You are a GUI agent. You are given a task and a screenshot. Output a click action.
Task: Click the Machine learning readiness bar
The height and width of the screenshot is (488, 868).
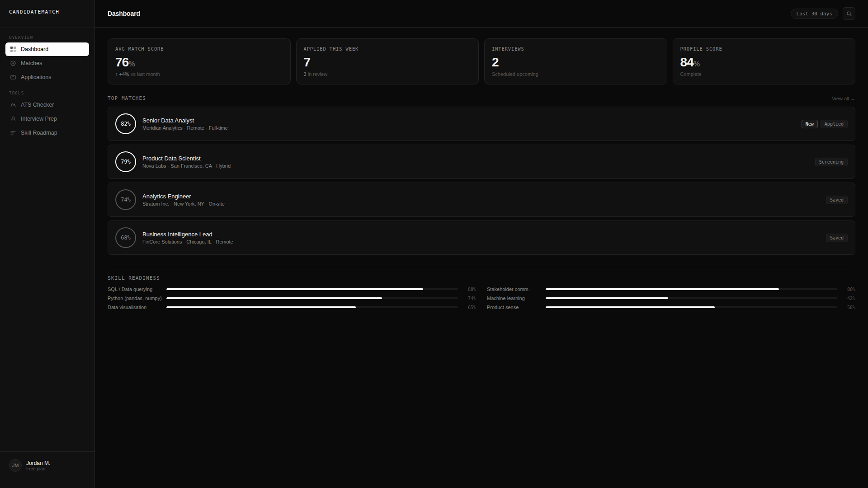[x=691, y=298]
